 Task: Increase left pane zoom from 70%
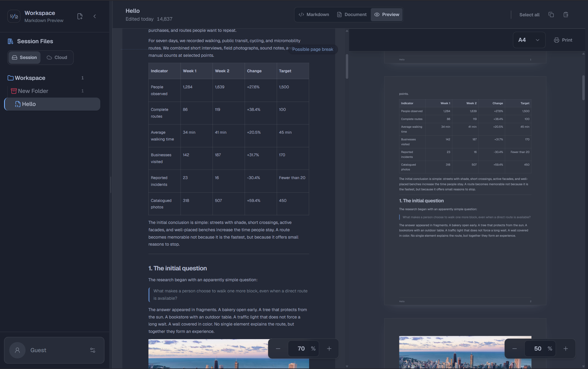(329, 349)
